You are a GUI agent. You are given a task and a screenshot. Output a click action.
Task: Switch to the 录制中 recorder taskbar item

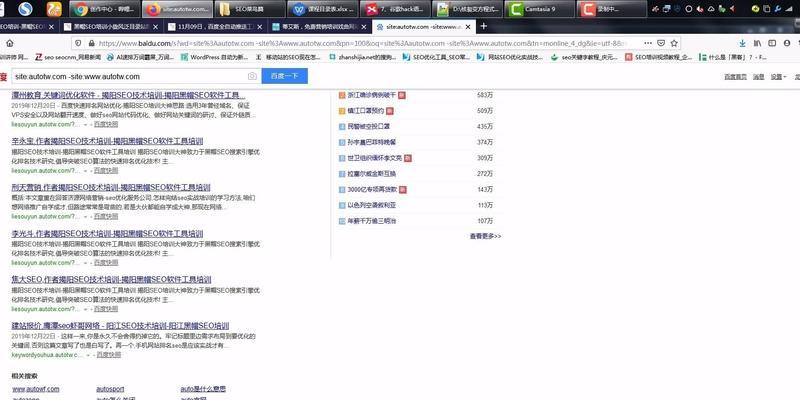click(612, 9)
